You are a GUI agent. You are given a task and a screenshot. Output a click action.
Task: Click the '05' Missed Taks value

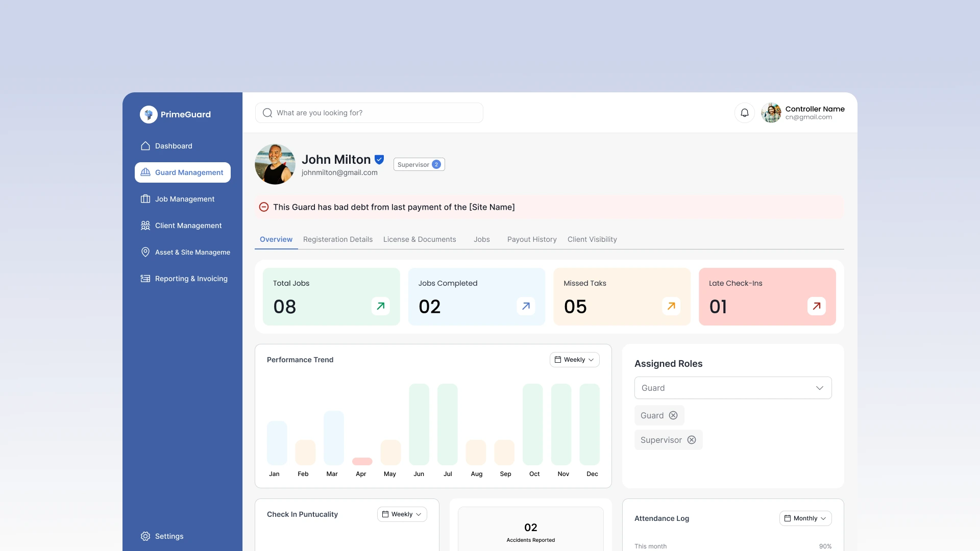575,307
